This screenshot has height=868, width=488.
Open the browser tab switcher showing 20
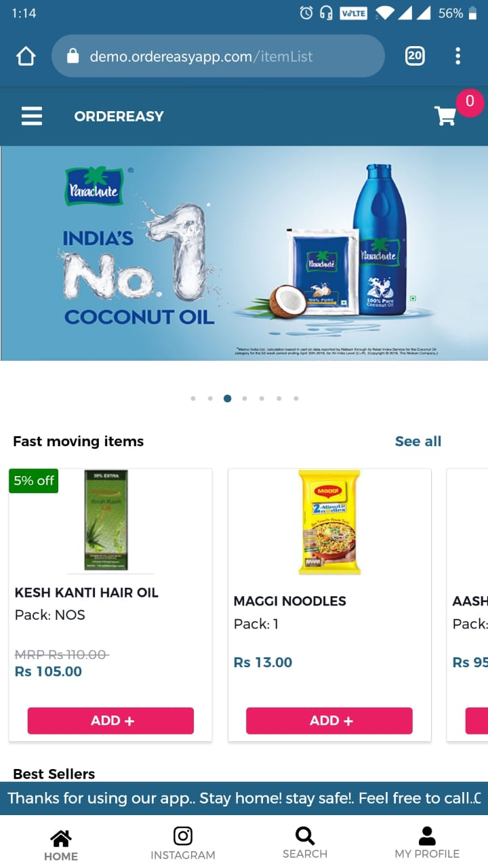click(415, 56)
